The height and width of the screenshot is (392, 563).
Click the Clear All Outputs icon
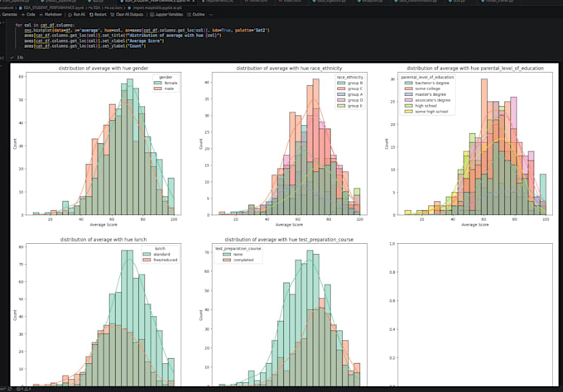pos(113,15)
